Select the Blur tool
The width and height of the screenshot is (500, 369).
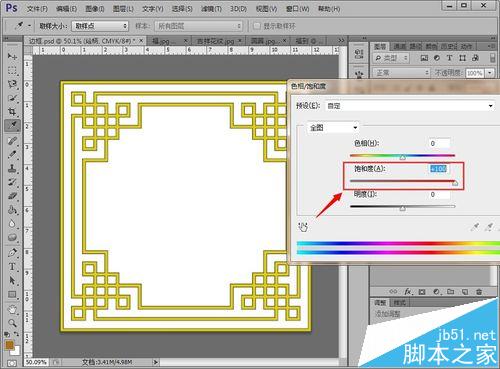pyautogui.click(x=12, y=224)
